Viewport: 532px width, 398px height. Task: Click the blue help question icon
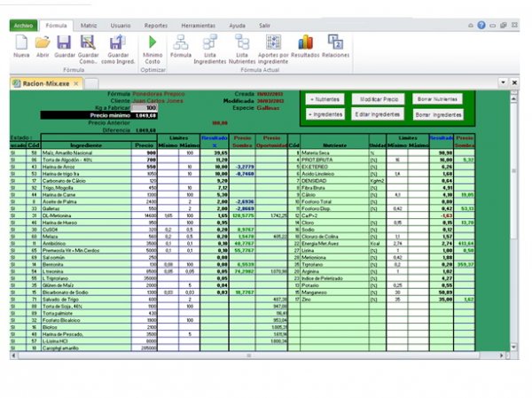pos(481,25)
